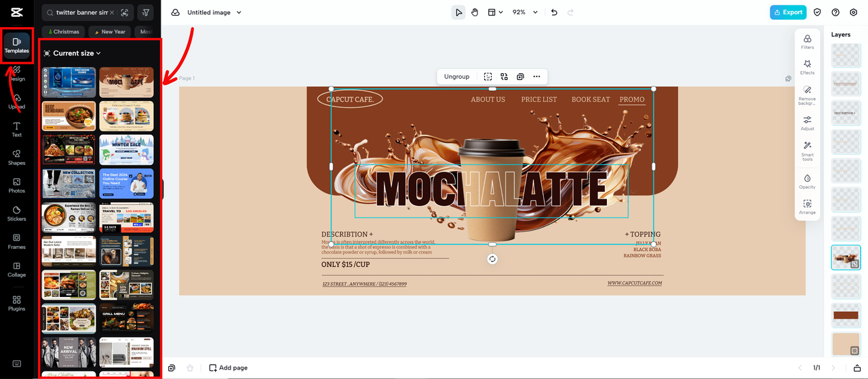Expand the Current size dropdown
Viewport: 868px width, 379px height.
click(77, 53)
